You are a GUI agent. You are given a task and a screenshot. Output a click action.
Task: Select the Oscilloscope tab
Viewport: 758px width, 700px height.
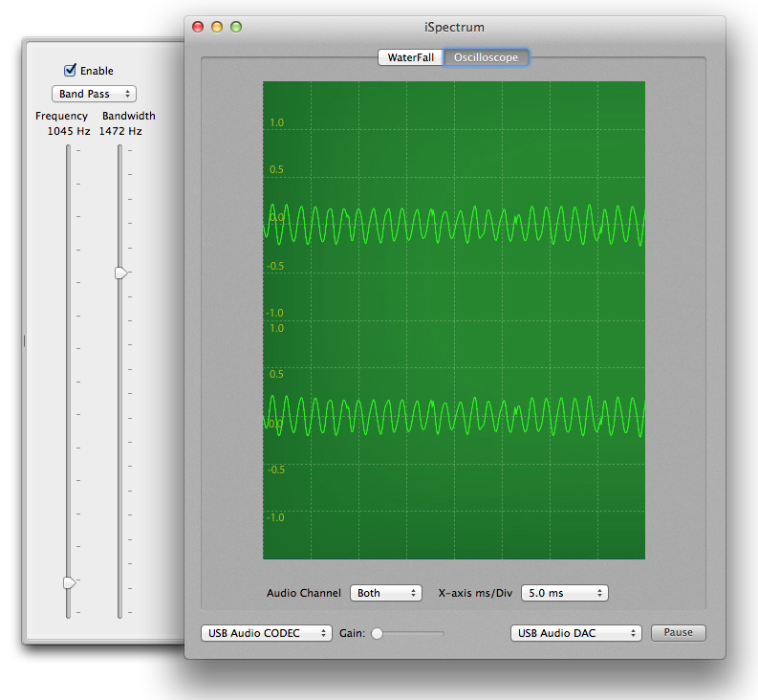click(486, 57)
